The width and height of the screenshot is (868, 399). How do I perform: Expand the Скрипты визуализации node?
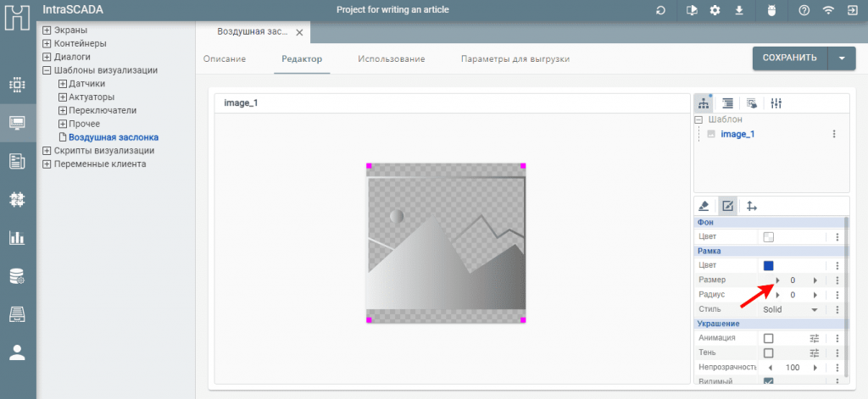click(47, 151)
